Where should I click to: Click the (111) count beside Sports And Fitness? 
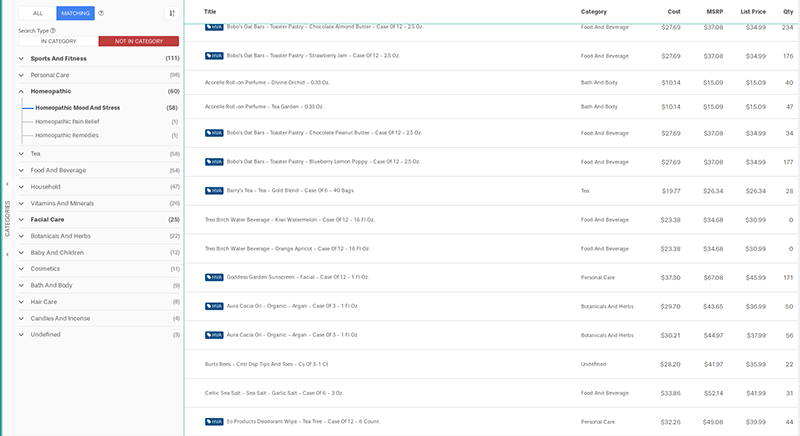coord(172,59)
